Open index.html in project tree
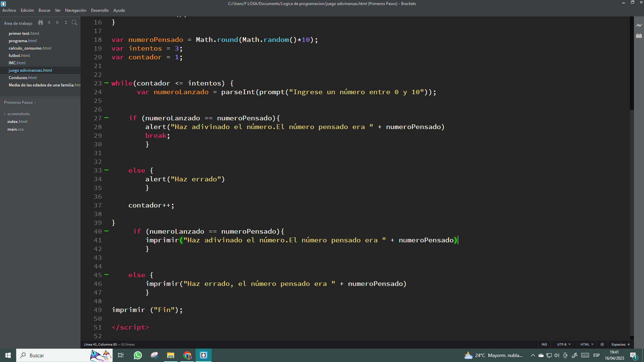 17,122
